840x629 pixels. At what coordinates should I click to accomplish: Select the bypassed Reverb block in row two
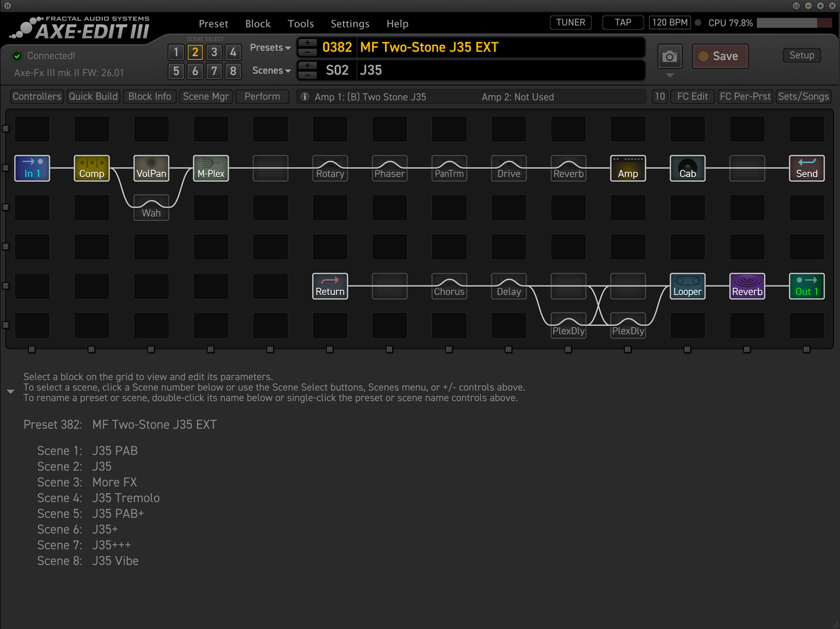[x=569, y=168]
